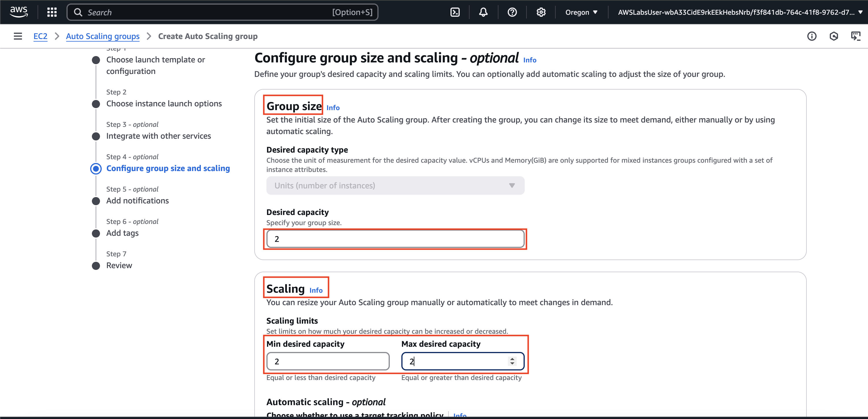Open the info panel circle icon

tap(811, 36)
